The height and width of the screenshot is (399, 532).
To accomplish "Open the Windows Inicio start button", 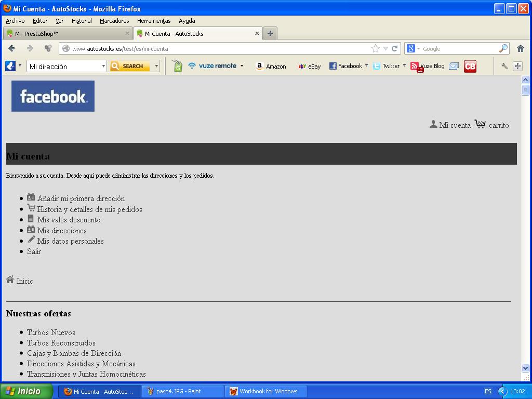I will [26, 391].
